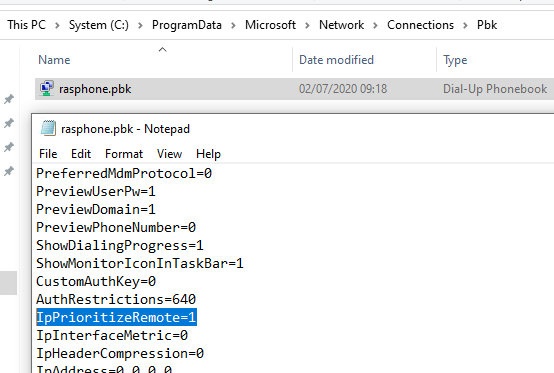Image resolution: width=554 pixels, height=373 pixels.
Task: Click the PreviewUserPw=1 line
Action: click(96, 191)
